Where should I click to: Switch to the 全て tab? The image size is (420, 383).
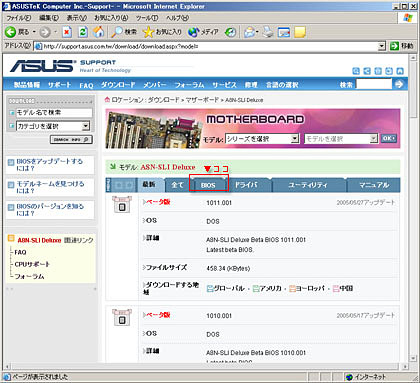(x=177, y=185)
